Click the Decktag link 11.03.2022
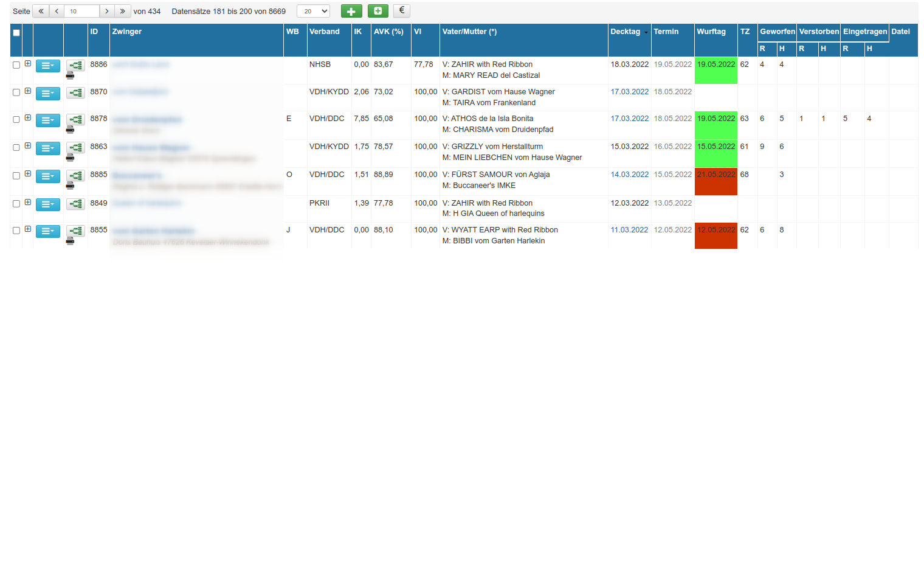The width and height of the screenshot is (924, 581). [629, 230]
